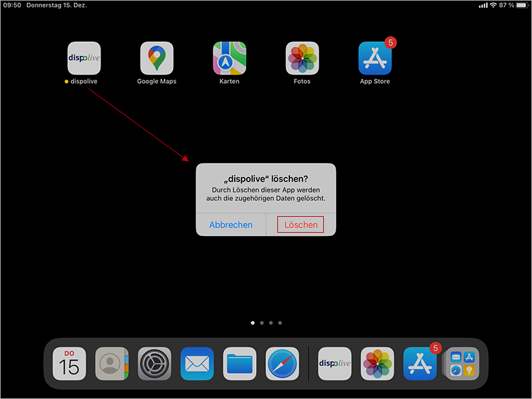Image resolution: width=532 pixels, height=399 pixels.
Task: Tap the battery indicator in status bar
Action: point(522,5)
